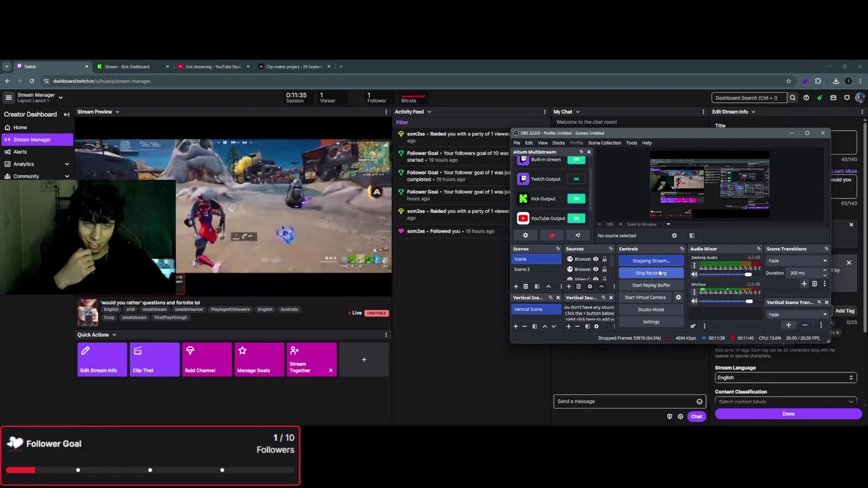Expand Stream Manager layout dropdown arrow

[x=60, y=98]
